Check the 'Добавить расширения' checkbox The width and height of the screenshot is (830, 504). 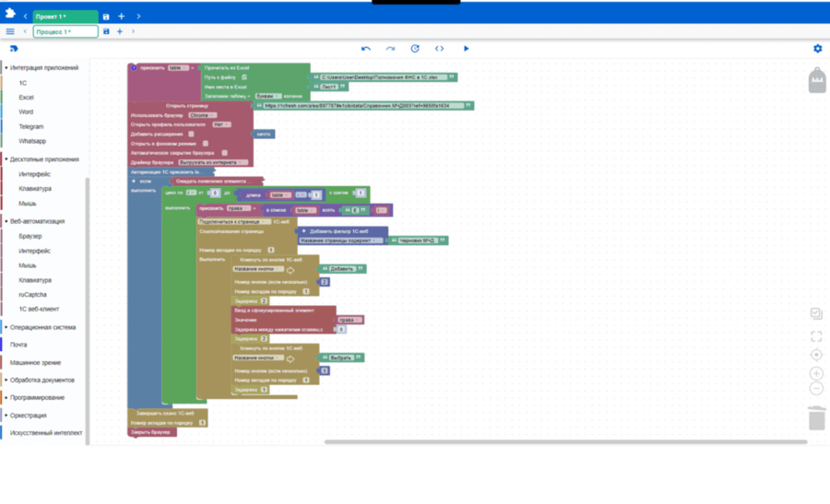click(191, 134)
